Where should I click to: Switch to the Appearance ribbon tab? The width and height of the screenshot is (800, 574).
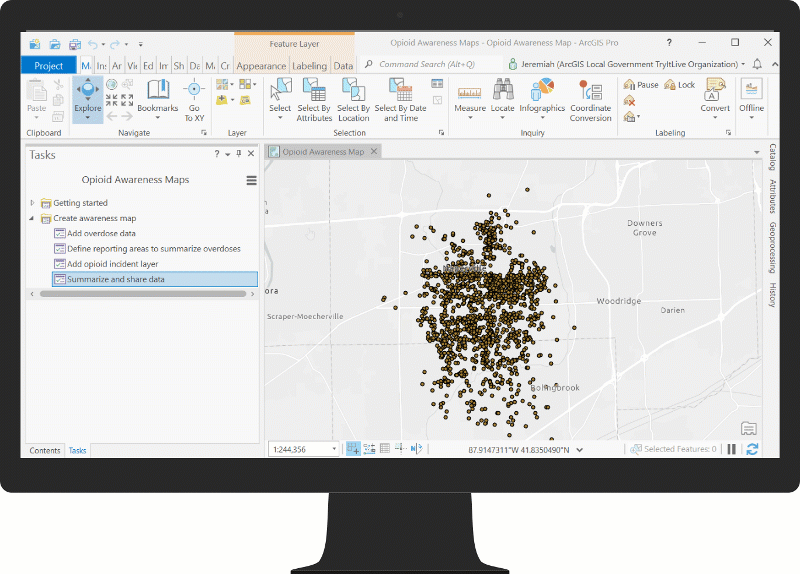261,66
